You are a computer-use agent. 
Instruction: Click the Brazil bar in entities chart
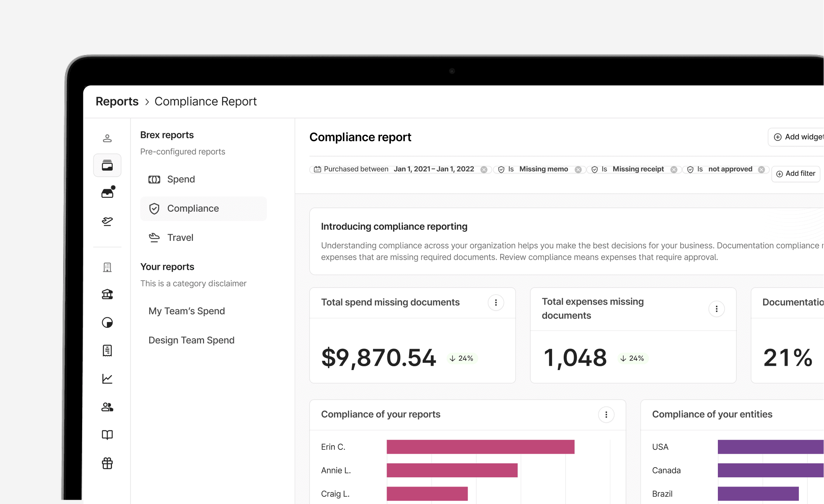(758, 494)
